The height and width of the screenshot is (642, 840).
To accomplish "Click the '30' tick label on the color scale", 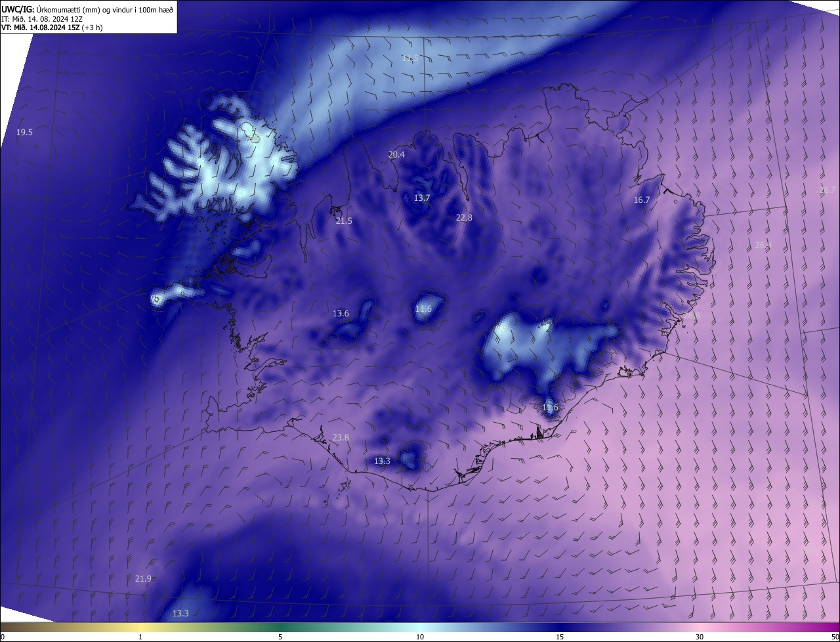I will pyautogui.click(x=700, y=637).
